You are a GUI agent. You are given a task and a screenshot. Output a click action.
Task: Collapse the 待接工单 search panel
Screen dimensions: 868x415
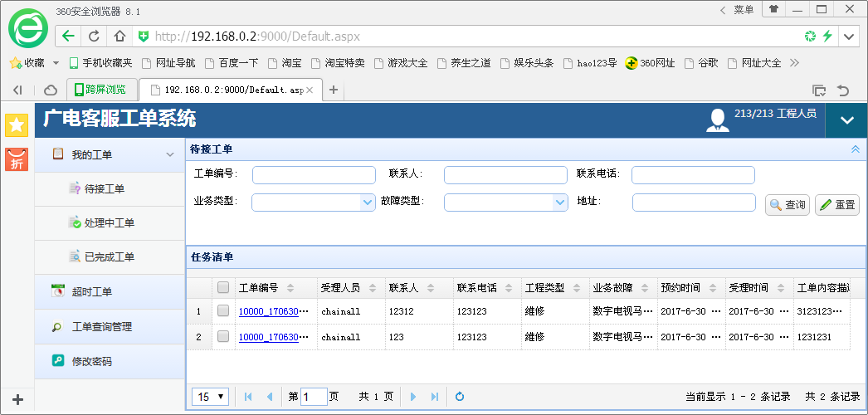(855, 149)
